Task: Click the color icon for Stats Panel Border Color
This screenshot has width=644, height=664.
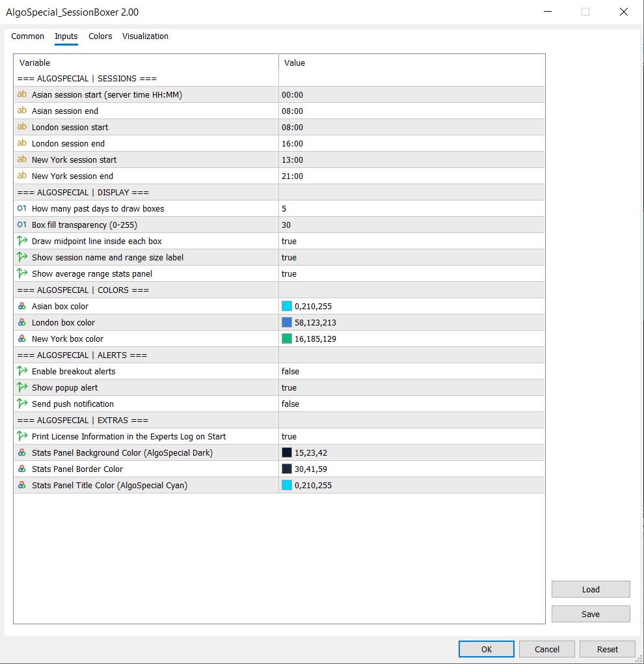Action: point(21,469)
